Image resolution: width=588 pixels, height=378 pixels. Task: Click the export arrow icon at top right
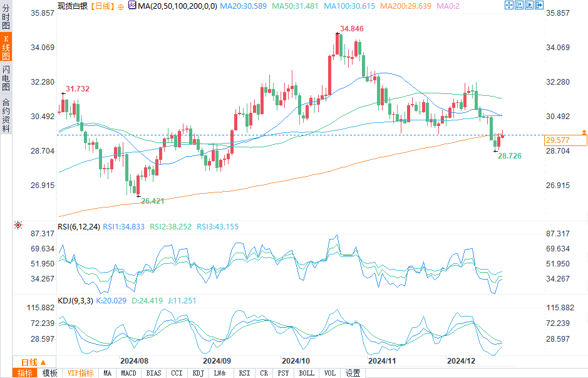[539, 5]
